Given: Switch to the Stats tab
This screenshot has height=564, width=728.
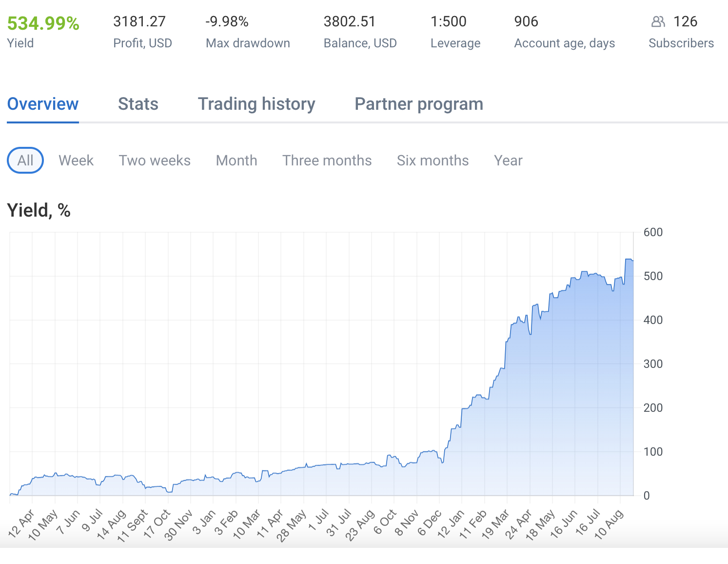Looking at the screenshot, I should click(138, 104).
